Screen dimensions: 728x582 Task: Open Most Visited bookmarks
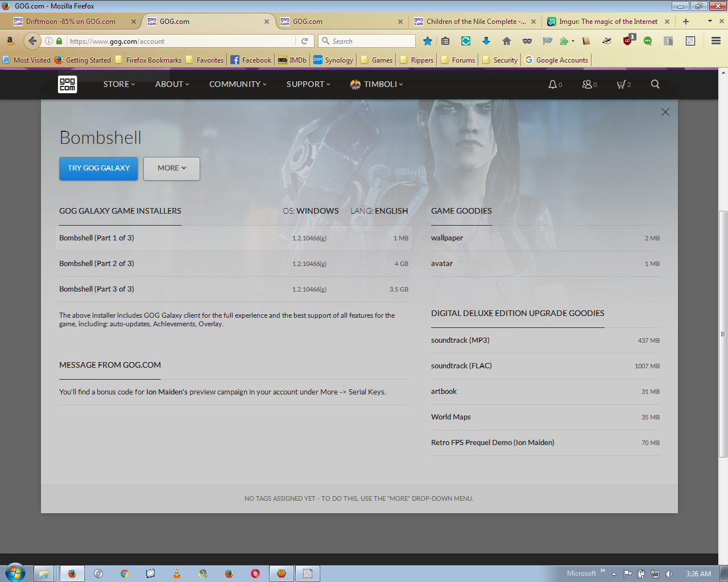coord(26,60)
